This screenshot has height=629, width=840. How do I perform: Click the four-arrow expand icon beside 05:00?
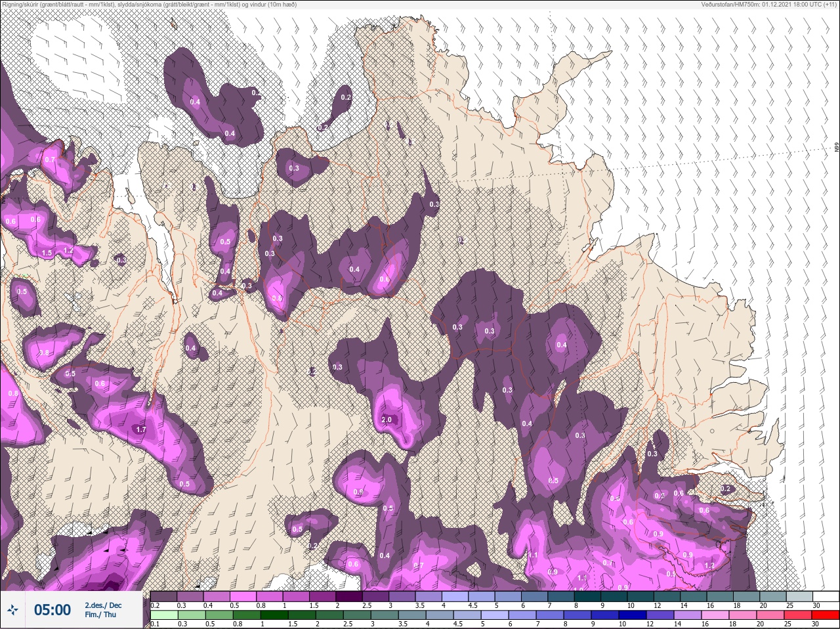[12, 611]
